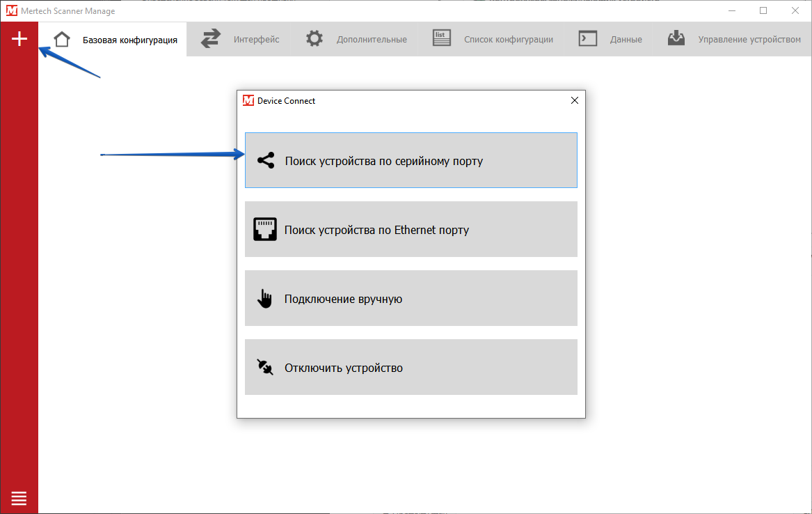Screen dimensions: 812x514
Task: Switch to Базовая конфигурация tab
Action: pos(113,40)
